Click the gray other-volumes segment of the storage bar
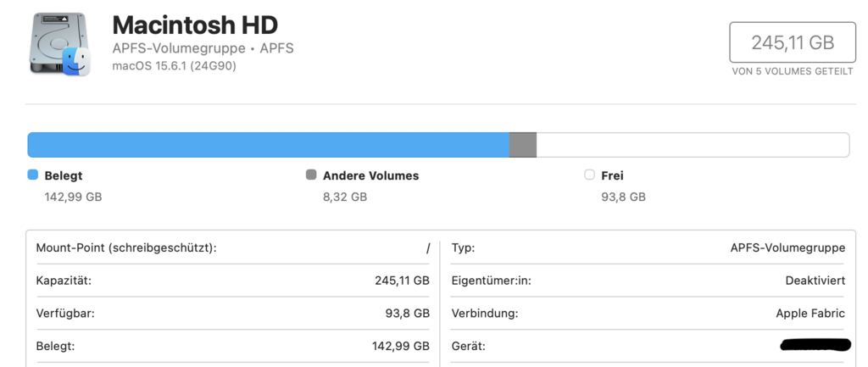The height and width of the screenshot is (367, 868). point(523,145)
